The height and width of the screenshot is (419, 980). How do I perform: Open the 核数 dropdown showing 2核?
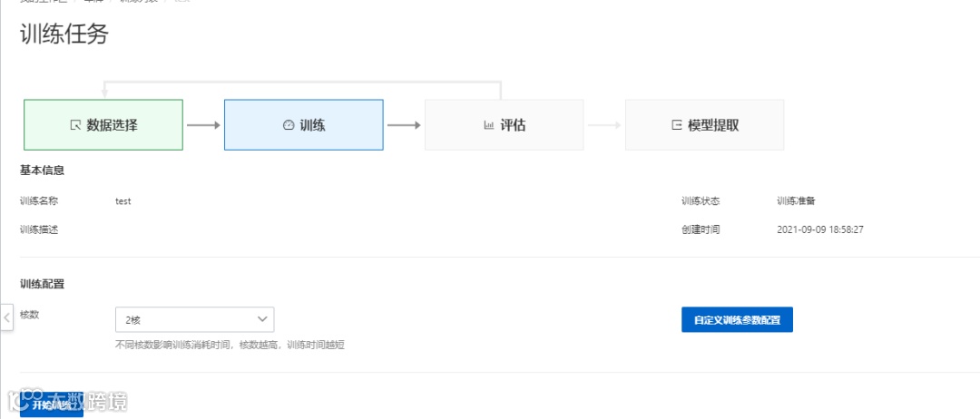click(x=195, y=319)
